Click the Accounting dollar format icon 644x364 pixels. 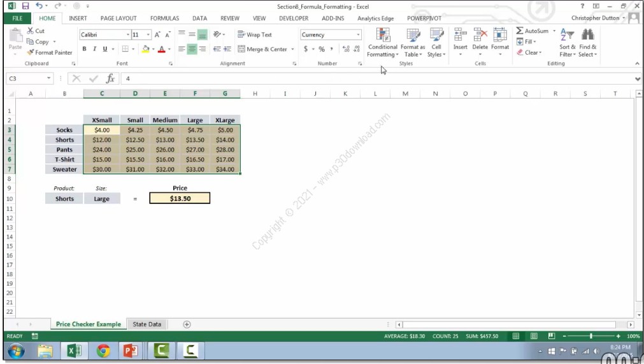tap(306, 49)
